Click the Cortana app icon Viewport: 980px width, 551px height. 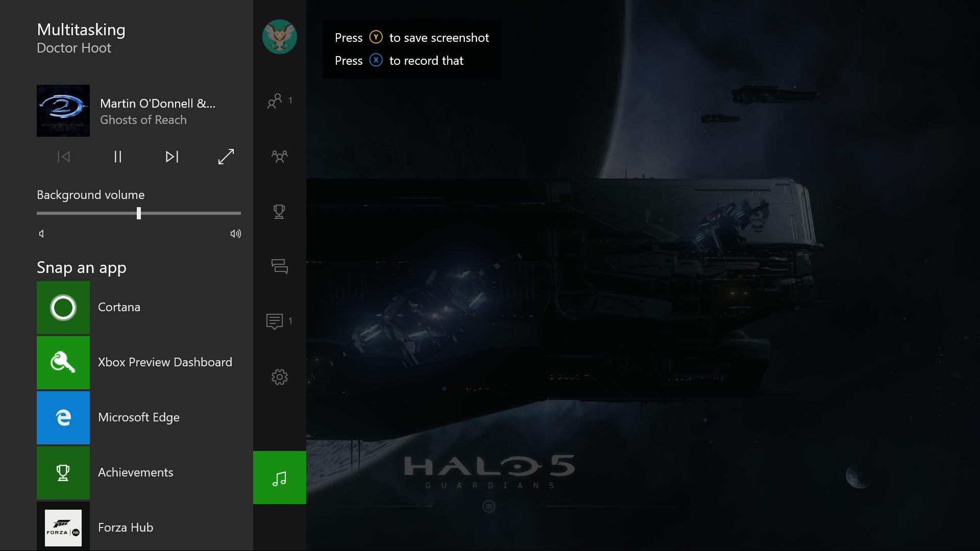click(x=63, y=306)
